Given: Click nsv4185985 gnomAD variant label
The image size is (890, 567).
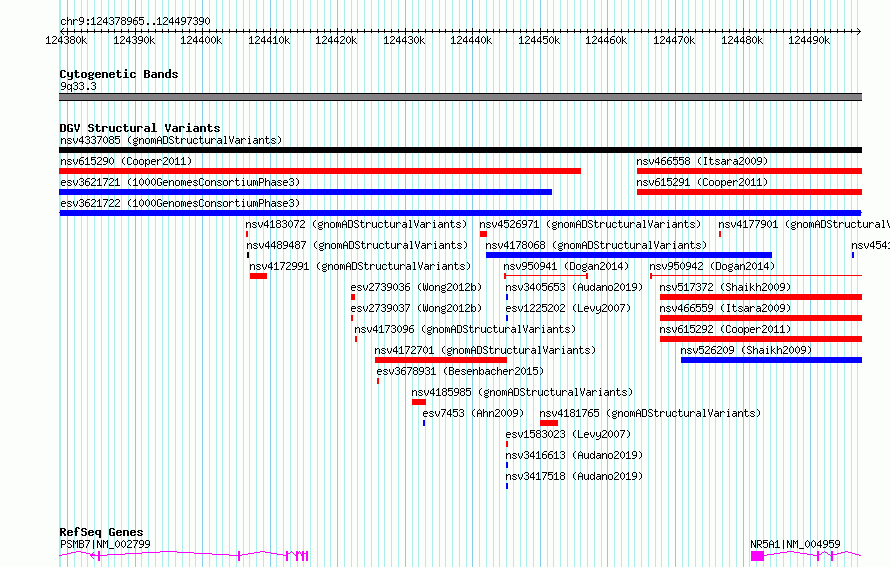Looking at the screenshot, I should (x=522, y=392).
